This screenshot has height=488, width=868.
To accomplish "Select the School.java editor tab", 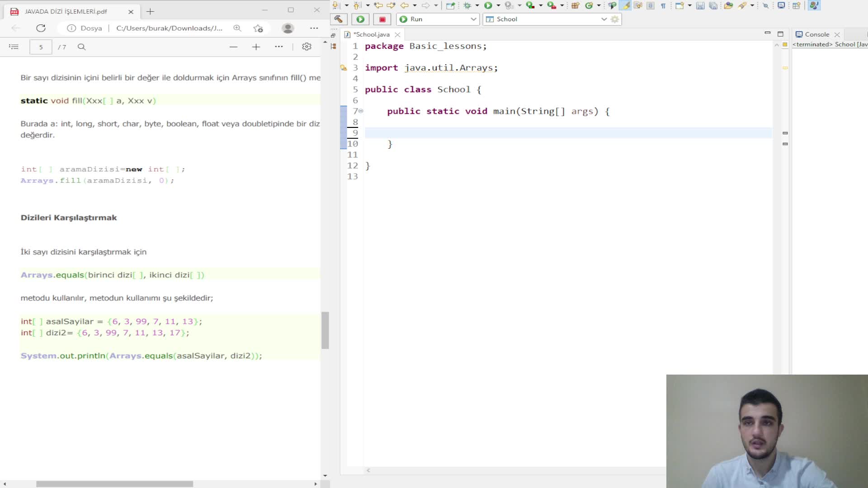I will point(372,34).
